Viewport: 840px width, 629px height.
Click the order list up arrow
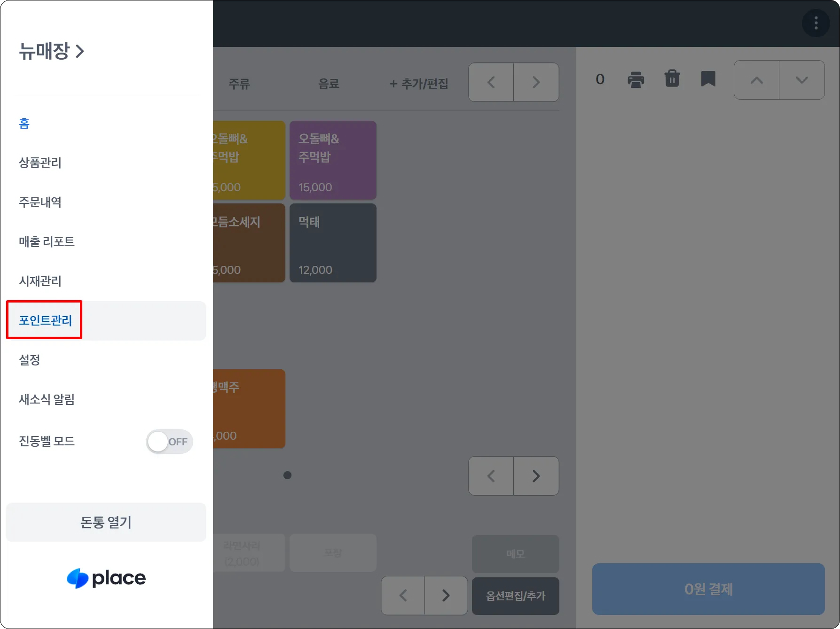coord(756,80)
